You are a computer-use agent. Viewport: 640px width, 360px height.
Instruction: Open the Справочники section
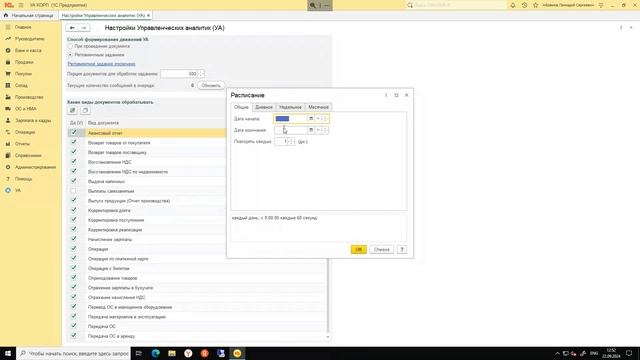pyautogui.click(x=28, y=156)
